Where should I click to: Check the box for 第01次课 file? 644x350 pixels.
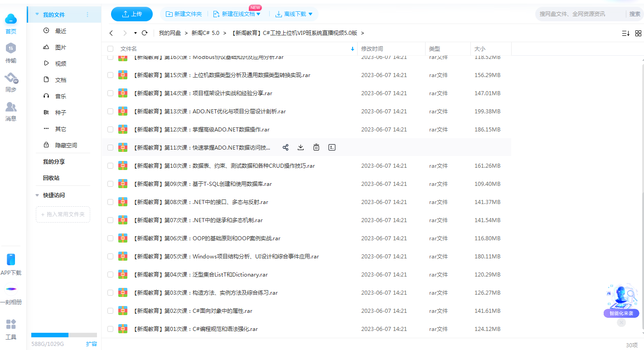[111, 329]
